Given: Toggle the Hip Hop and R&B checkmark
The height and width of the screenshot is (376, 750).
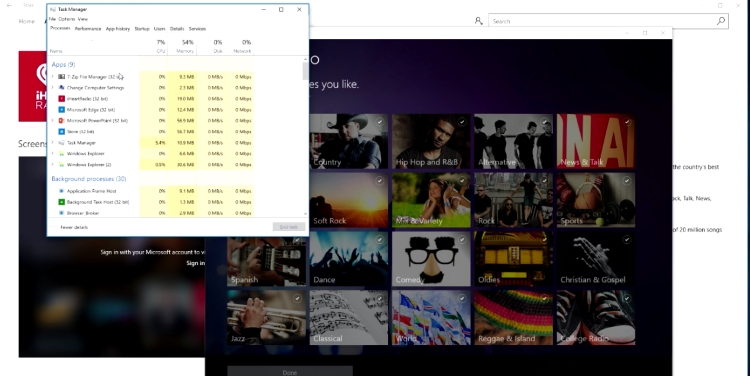Looking at the screenshot, I should click(x=462, y=122).
